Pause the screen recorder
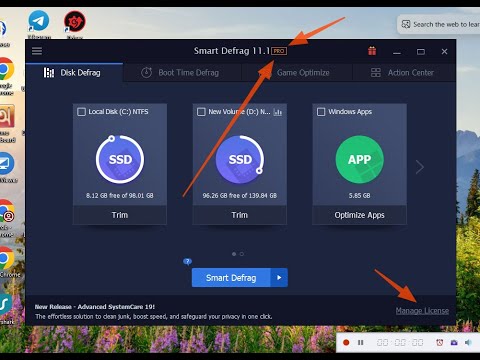 (360, 343)
